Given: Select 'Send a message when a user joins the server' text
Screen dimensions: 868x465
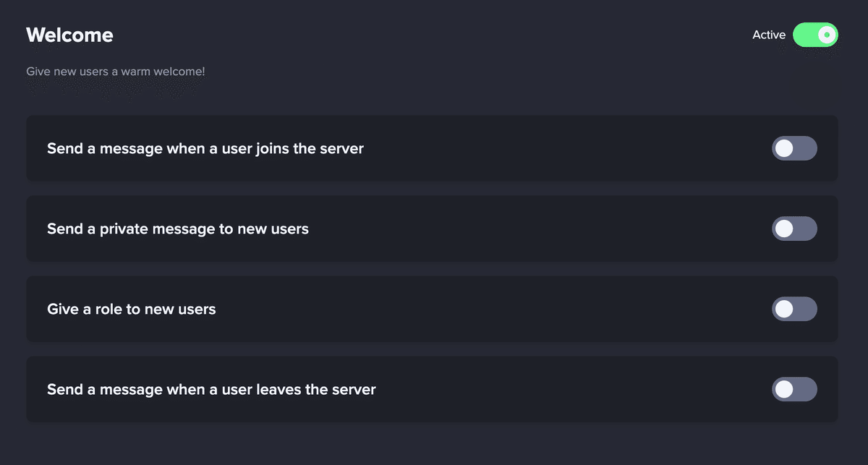Looking at the screenshot, I should (205, 149).
